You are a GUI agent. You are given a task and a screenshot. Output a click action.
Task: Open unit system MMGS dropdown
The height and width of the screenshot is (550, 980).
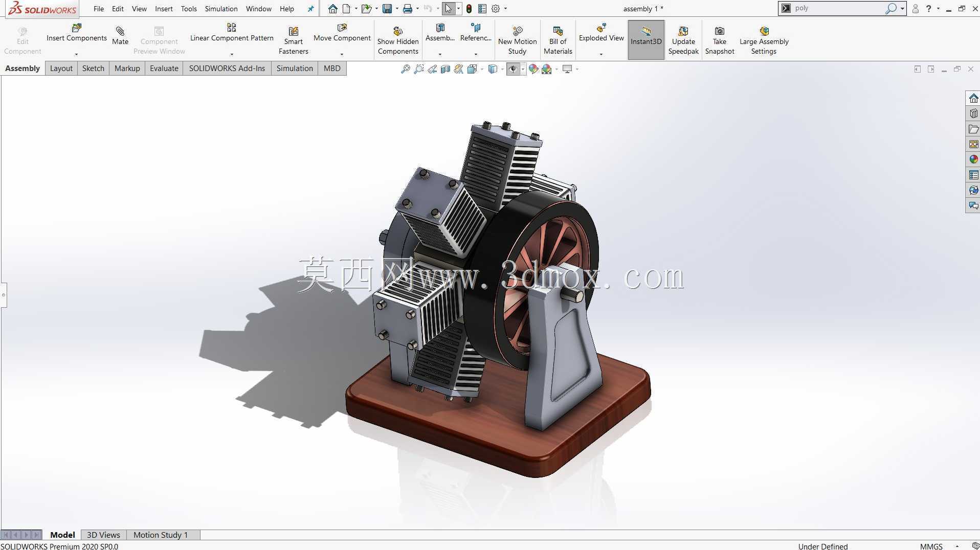[x=957, y=546]
